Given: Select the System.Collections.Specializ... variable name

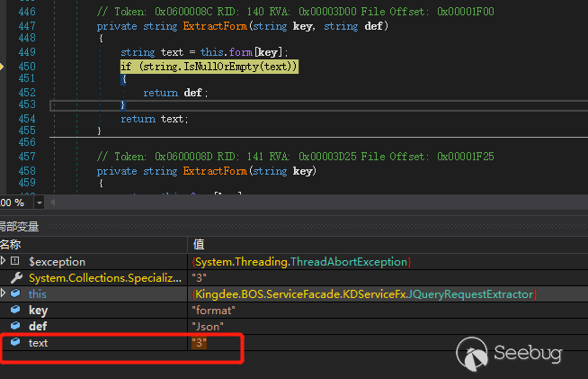Looking at the screenshot, I should [x=105, y=278].
